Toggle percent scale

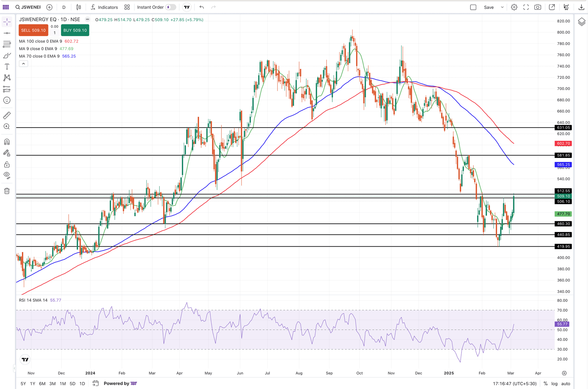coord(545,383)
